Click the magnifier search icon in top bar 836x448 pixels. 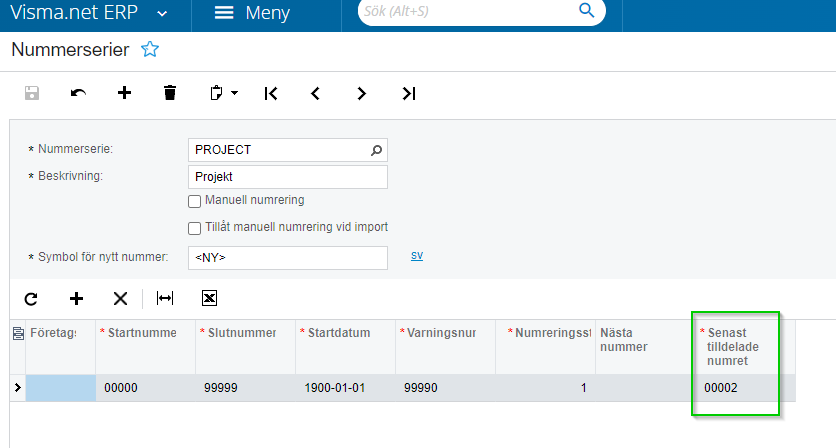point(586,10)
